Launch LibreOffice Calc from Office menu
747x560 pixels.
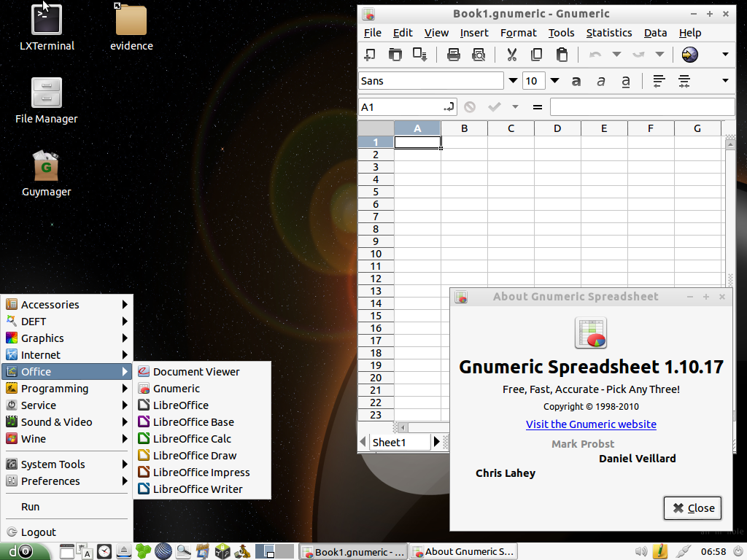pyautogui.click(x=202, y=438)
